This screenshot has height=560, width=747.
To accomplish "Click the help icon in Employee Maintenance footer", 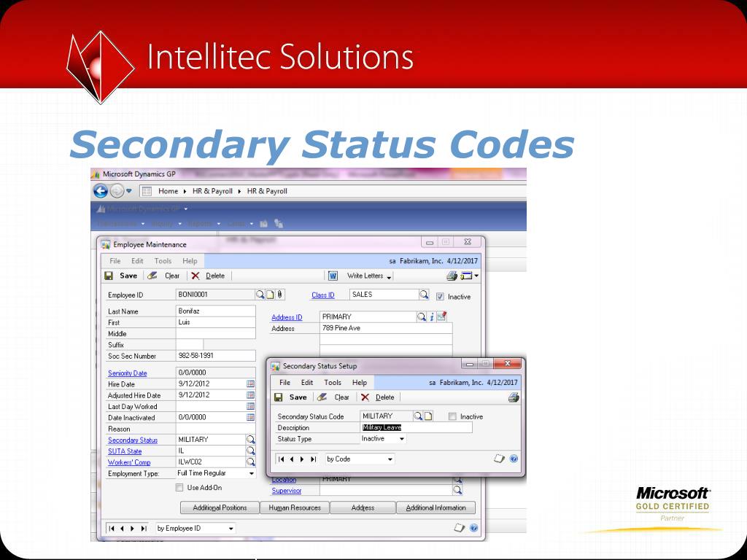I will (473, 528).
